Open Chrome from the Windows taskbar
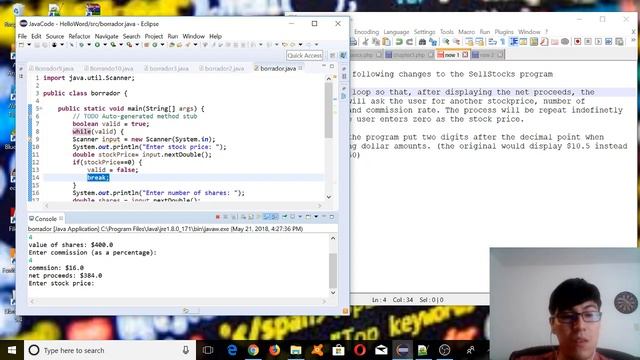This screenshot has width=640, height=360. 253,350
